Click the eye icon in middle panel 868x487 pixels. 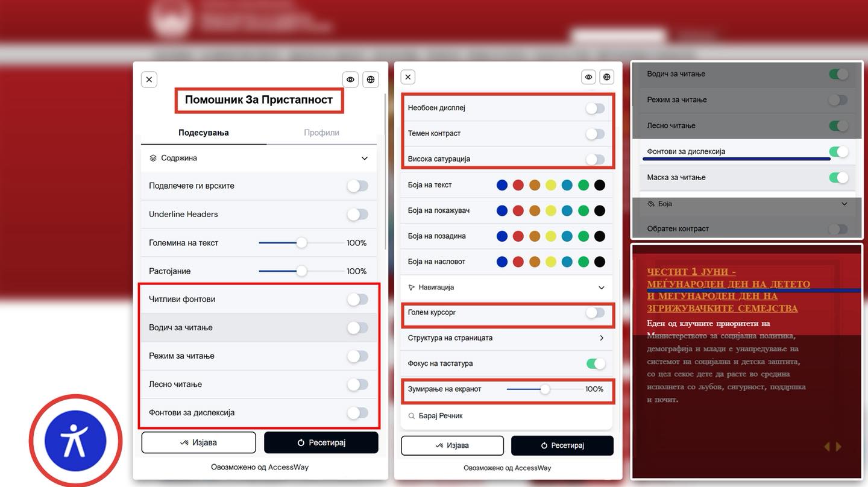(588, 77)
